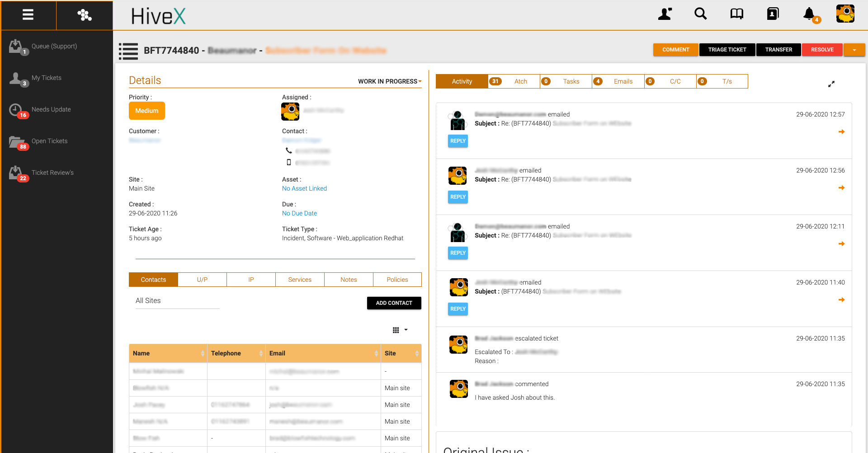The height and width of the screenshot is (453, 868).
Task: Switch to the Notes tab
Action: tap(349, 279)
